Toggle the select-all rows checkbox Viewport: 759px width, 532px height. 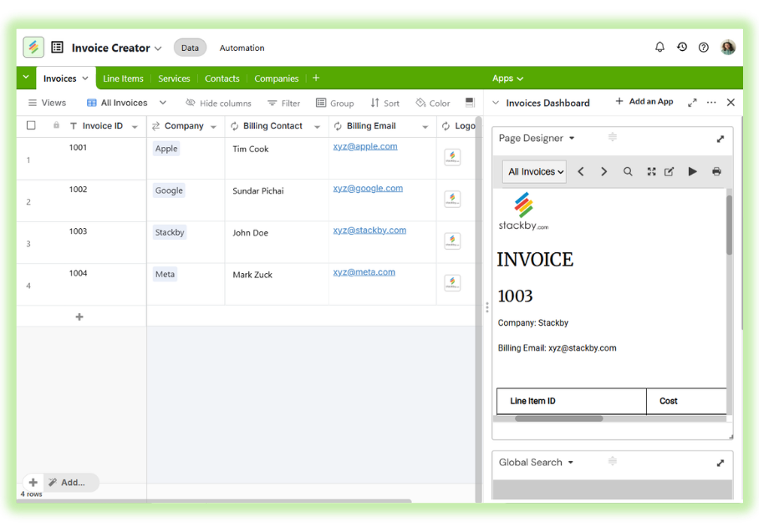coord(31,126)
